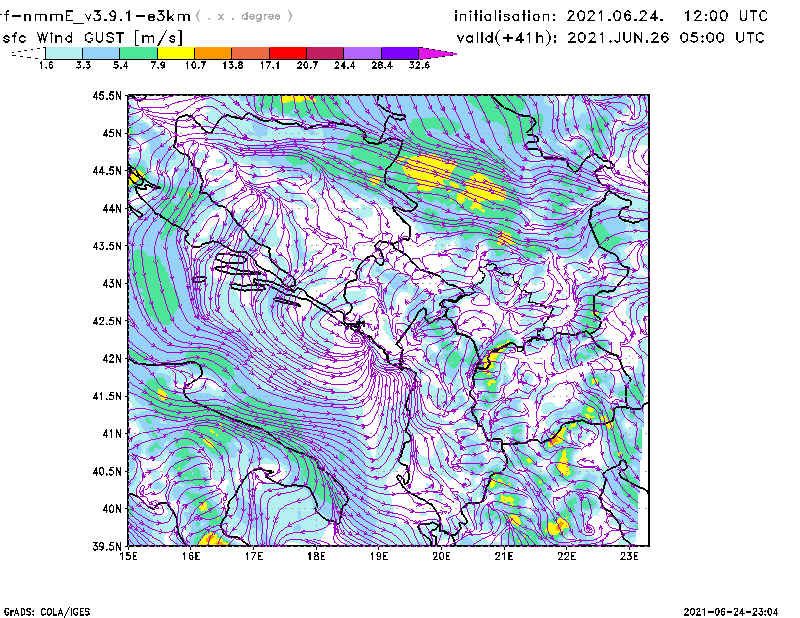Click the '39.5N' latitude label
The width and height of the screenshot is (800, 618).
107,547
